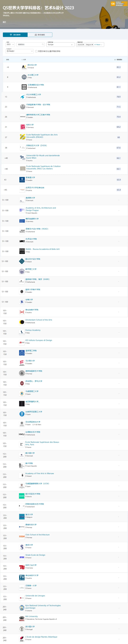The height and width of the screenshot is (644, 128).
Task: Enable the QS Stars rated schools checkbox
Action: tap(36, 51)
